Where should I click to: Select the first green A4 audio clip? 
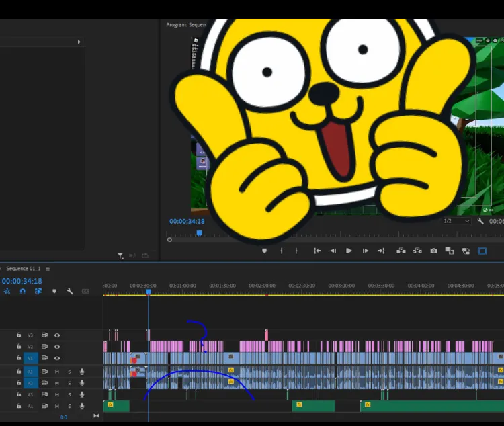click(116, 406)
